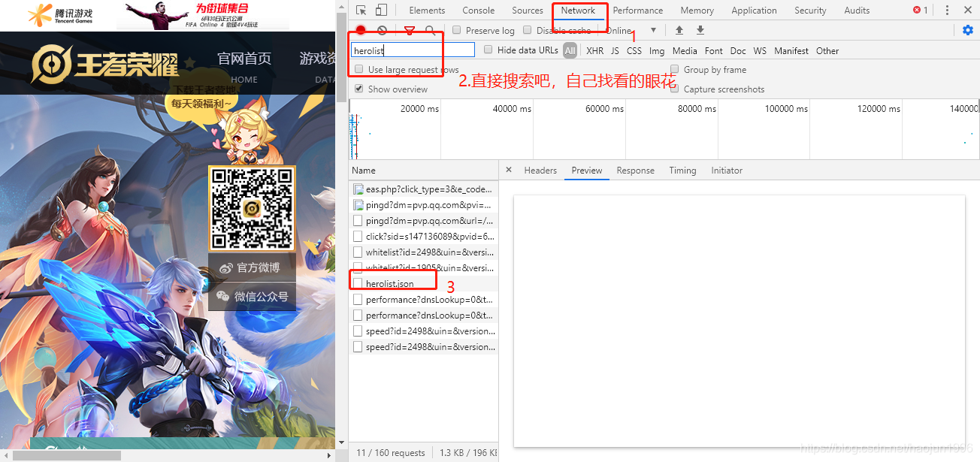
Task: Click the Tencent Games logo
Action: click(60, 15)
